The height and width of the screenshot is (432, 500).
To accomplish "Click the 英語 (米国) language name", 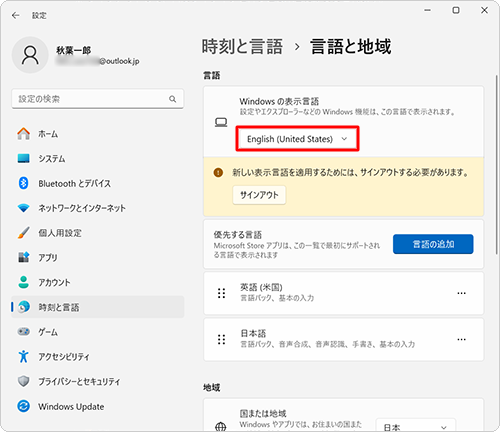I will 261,287.
